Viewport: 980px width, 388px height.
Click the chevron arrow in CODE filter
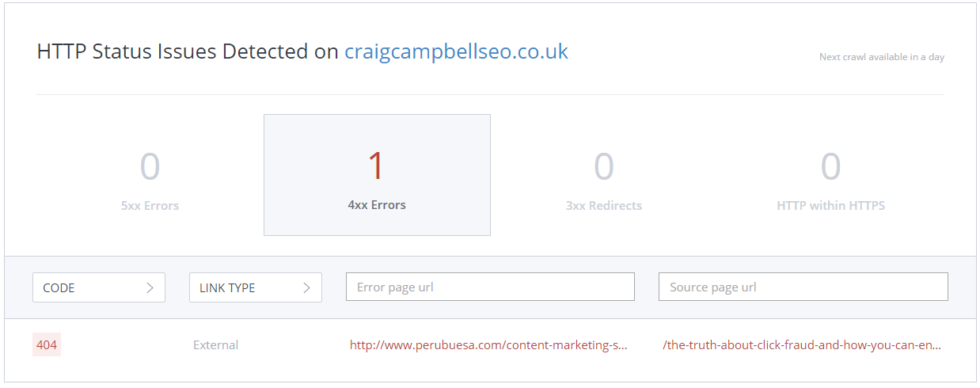(x=150, y=288)
